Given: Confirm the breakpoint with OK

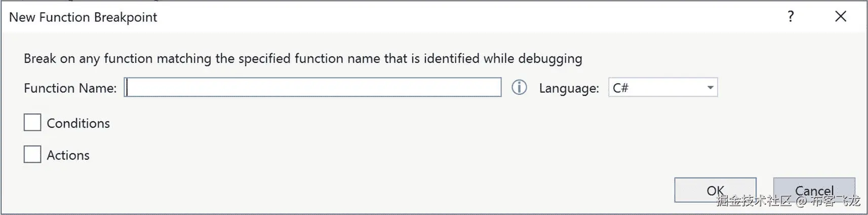Looking at the screenshot, I should click(x=715, y=190).
